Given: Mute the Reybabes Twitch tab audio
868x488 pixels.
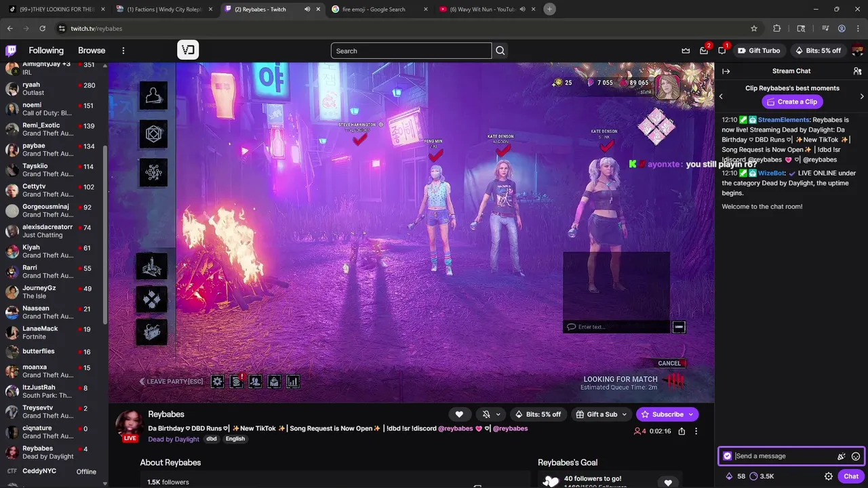Looking at the screenshot, I should [x=307, y=9].
